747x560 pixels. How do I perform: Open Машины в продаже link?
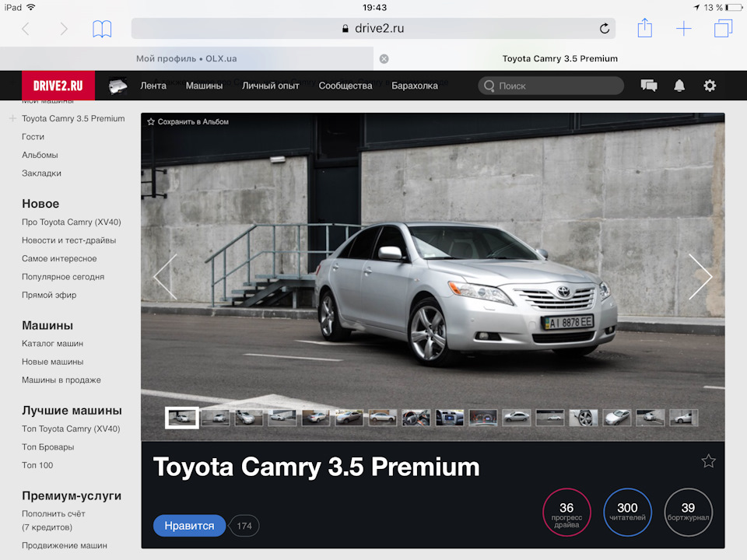pos(61,380)
